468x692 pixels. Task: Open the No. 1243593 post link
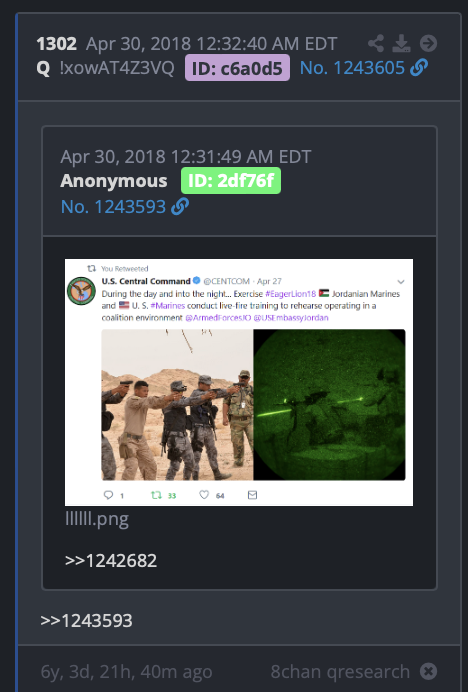tap(113, 207)
